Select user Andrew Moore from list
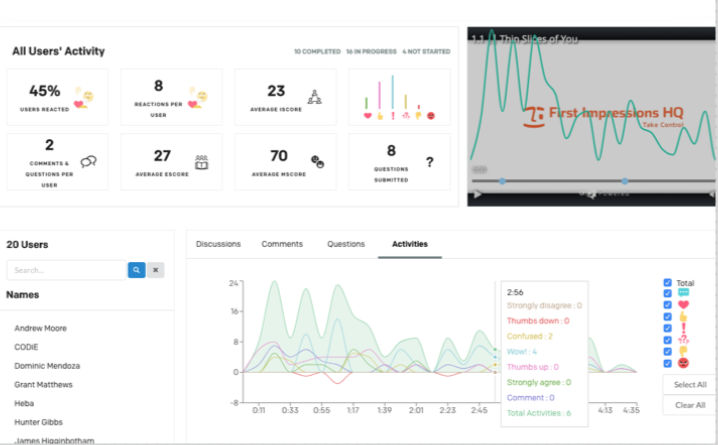 pyautogui.click(x=41, y=328)
